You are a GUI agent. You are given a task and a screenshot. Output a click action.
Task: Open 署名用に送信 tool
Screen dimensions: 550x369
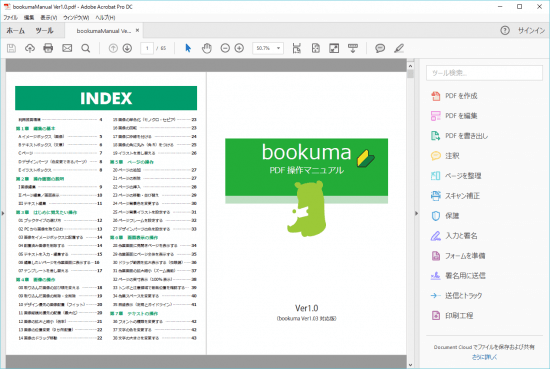point(458,276)
